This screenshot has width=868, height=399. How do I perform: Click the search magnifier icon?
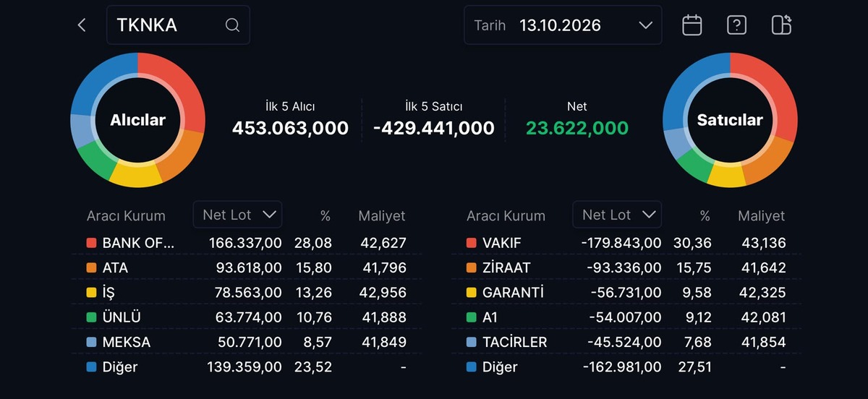(232, 25)
